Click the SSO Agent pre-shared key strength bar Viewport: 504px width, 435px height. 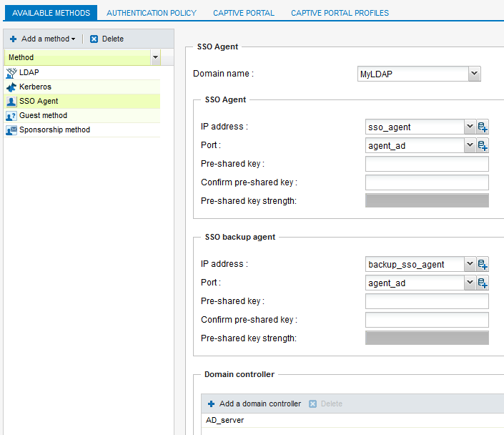pos(427,200)
